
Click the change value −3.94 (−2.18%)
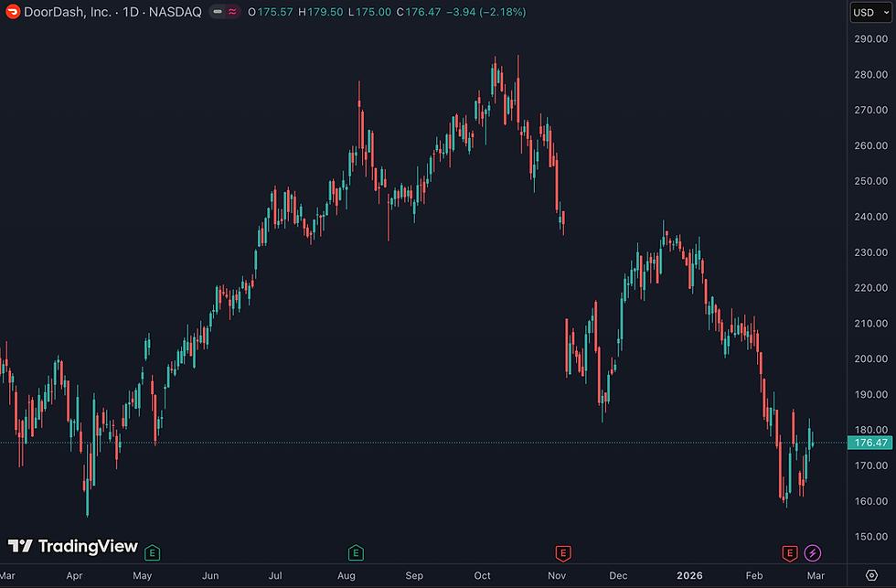pos(485,12)
